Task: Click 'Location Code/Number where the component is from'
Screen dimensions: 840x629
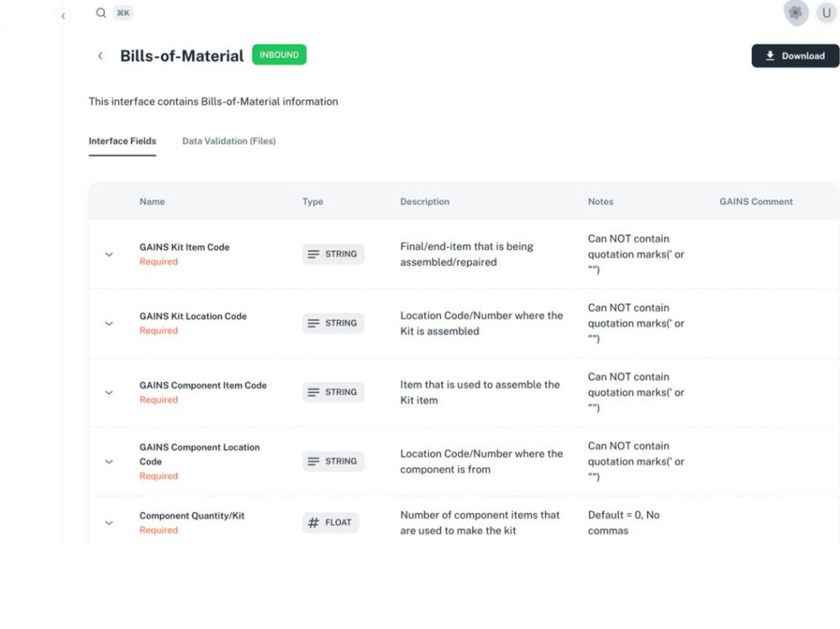Action: [x=481, y=461]
